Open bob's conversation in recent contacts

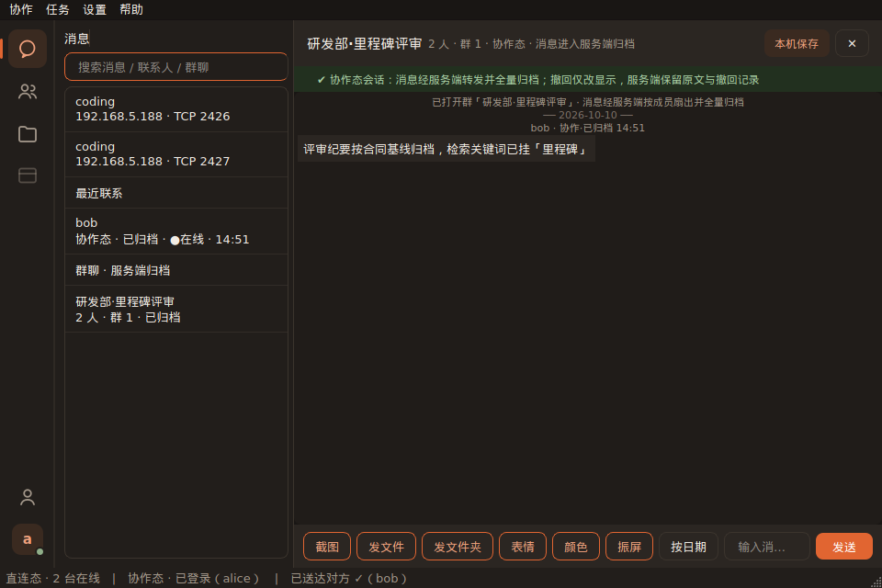[176, 232]
